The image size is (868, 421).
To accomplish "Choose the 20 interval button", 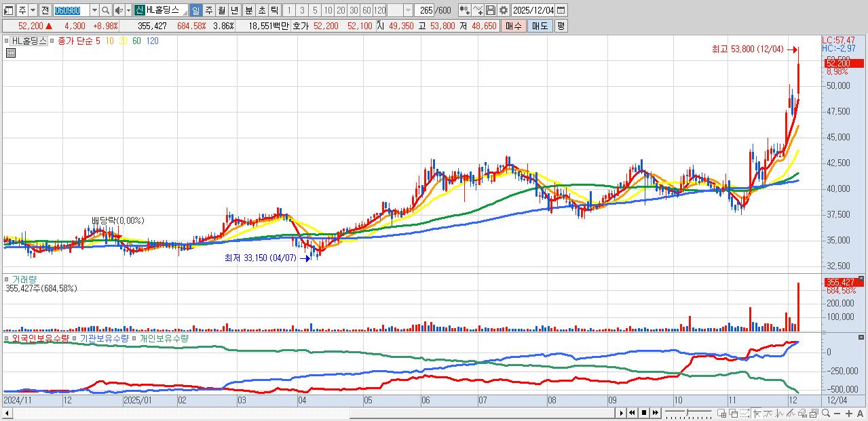I will pyautogui.click(x=341, y=10).
